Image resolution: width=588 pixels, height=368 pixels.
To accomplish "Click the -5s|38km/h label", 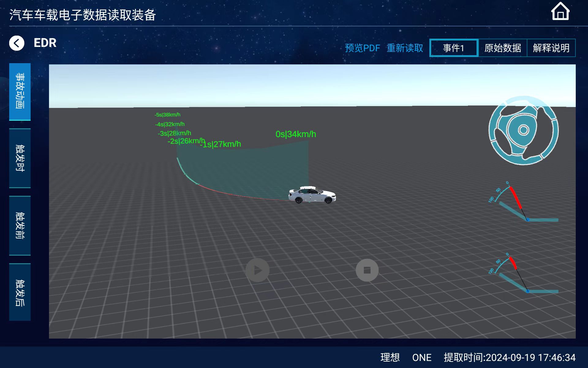I will tap(167, 115).
